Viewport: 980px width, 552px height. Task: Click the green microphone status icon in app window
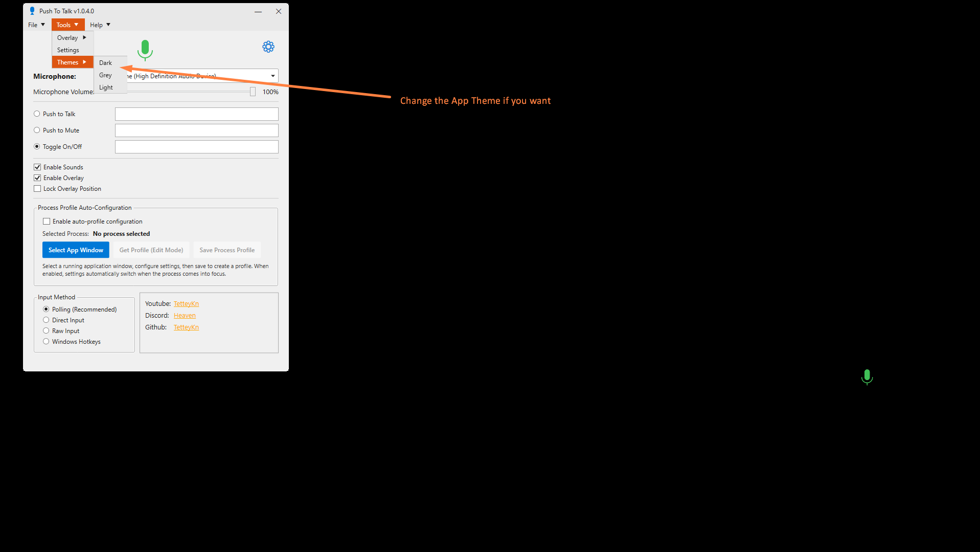(x=145, y=50)
